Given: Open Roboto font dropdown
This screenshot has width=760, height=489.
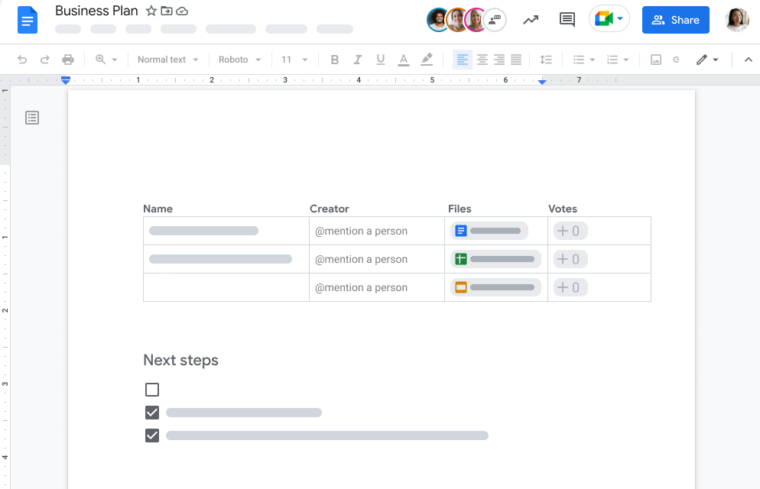Looking at the screenshot, I should 239,60.
